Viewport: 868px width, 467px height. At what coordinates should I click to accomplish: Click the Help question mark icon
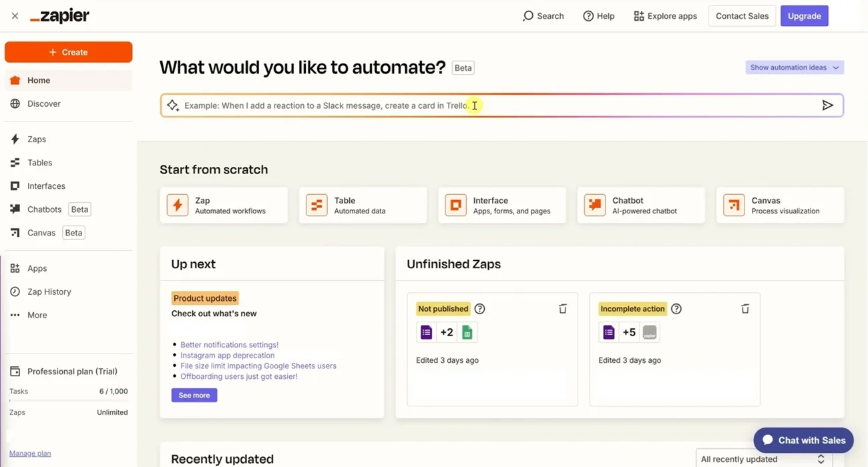tap(588, 15)
